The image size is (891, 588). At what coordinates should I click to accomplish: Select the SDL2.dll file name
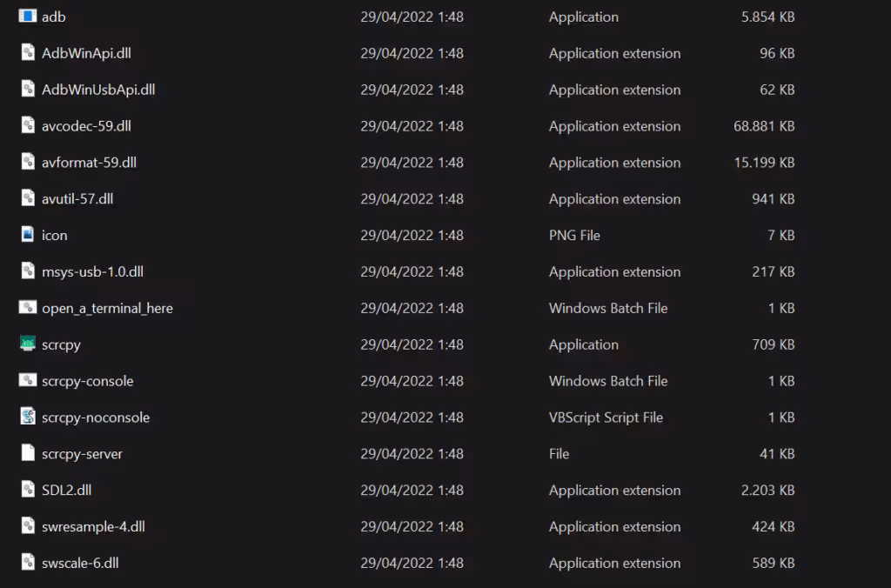pos(66,490)
